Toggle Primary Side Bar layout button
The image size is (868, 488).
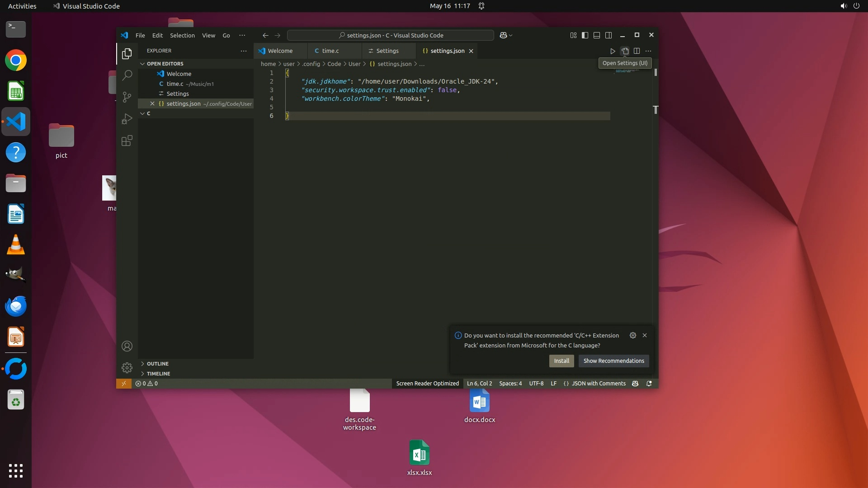(585, 35)
